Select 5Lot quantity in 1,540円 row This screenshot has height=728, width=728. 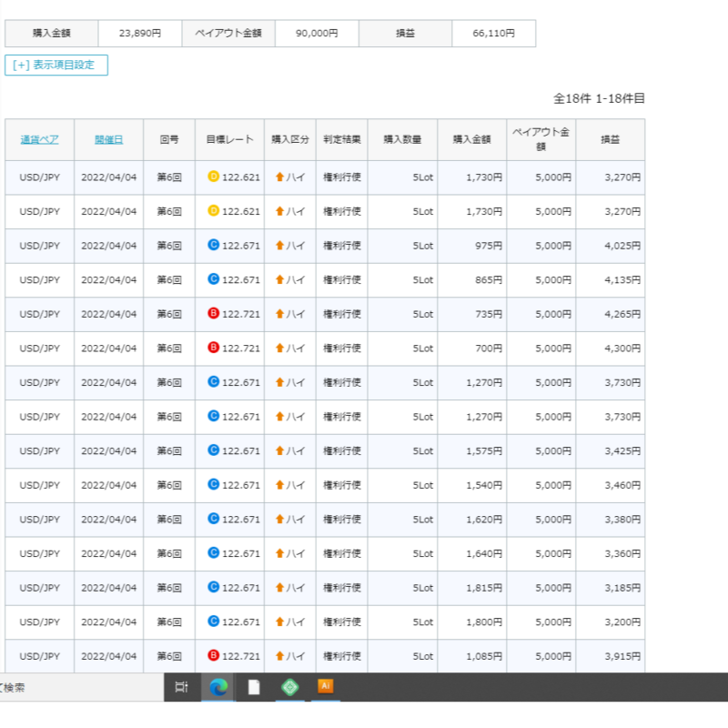[402, 485]
